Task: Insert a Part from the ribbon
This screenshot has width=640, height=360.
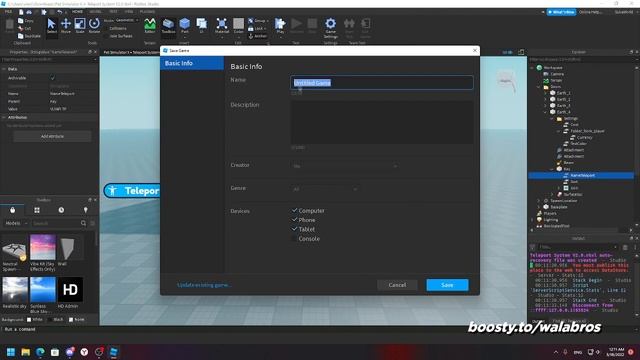Action: coord(185,25)
